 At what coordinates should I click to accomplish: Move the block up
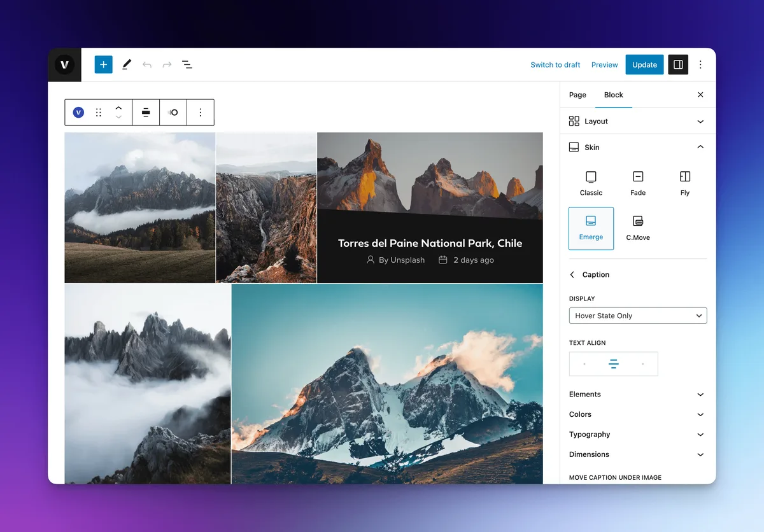118,108
